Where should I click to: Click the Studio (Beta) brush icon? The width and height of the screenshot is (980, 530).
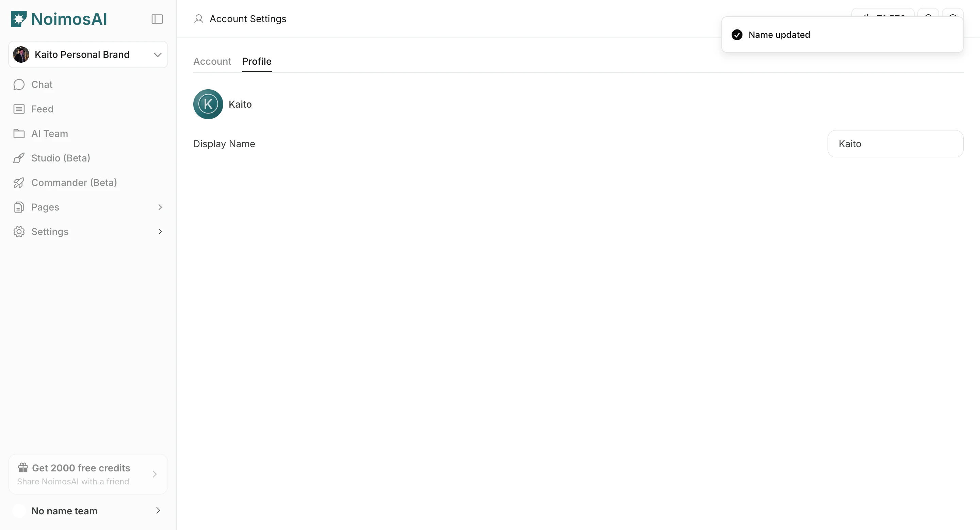[x=19, y=158]
